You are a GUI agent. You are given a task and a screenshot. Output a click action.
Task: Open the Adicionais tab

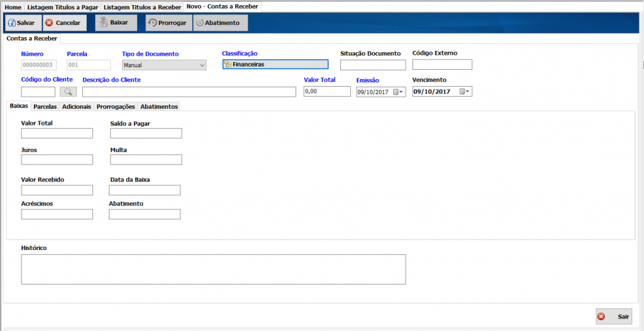click(x=76, y=107)
